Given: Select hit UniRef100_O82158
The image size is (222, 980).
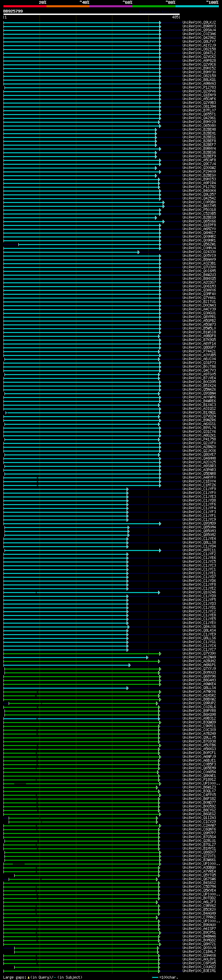Looking at the screenshot, I should (x=199, y=49).
